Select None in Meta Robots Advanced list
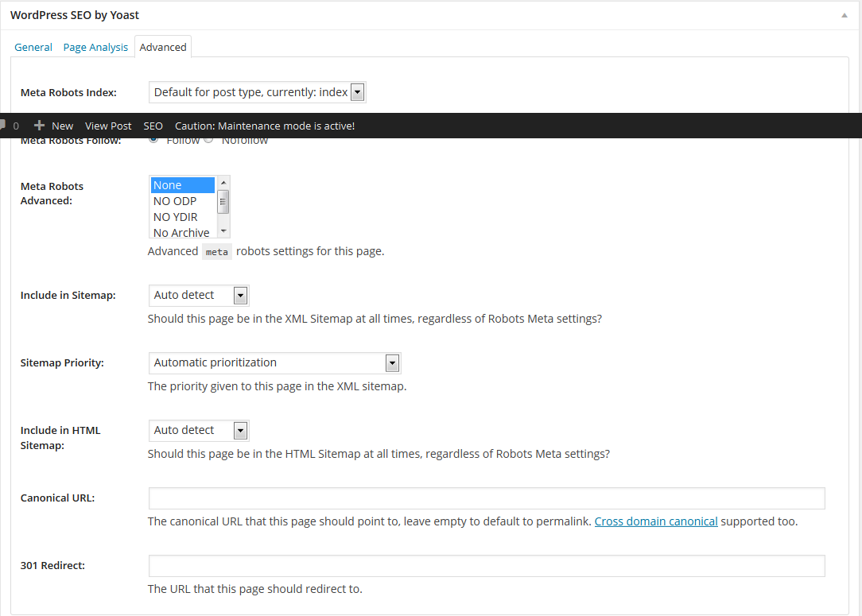862x616 pixels. [x=183, y=185]
